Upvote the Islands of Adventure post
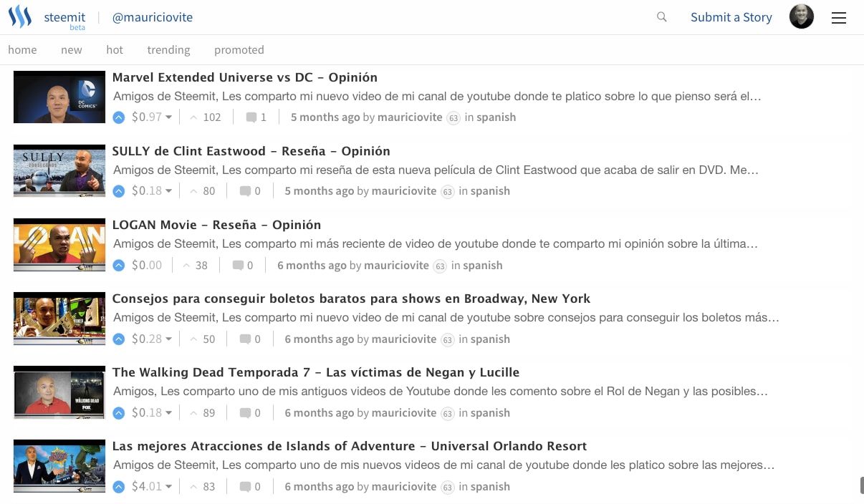 pyautogui.click(x=119, y=486)
